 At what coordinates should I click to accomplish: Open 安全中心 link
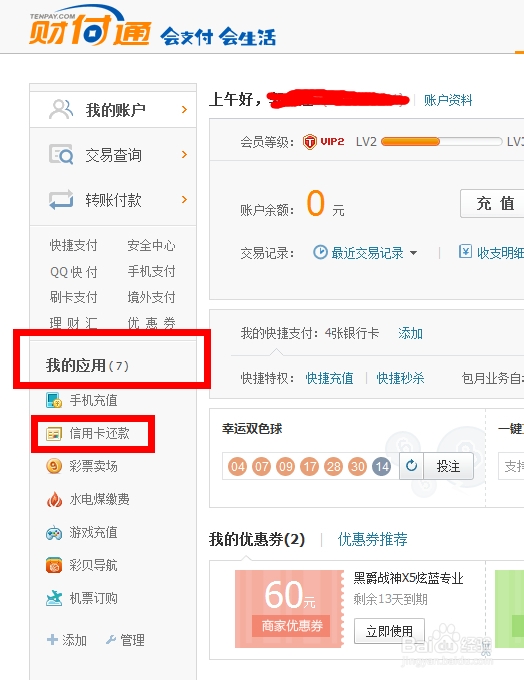pos(151,245)
